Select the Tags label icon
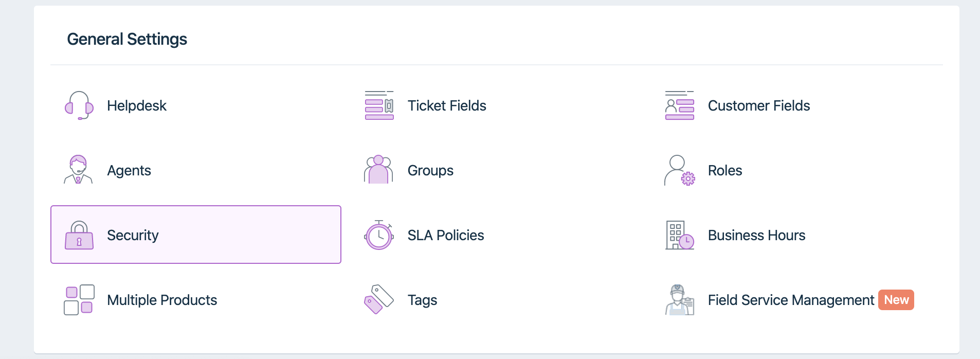The width and height of the screenshot is (980, 359). pyautogui.click(x=379, y=299)
